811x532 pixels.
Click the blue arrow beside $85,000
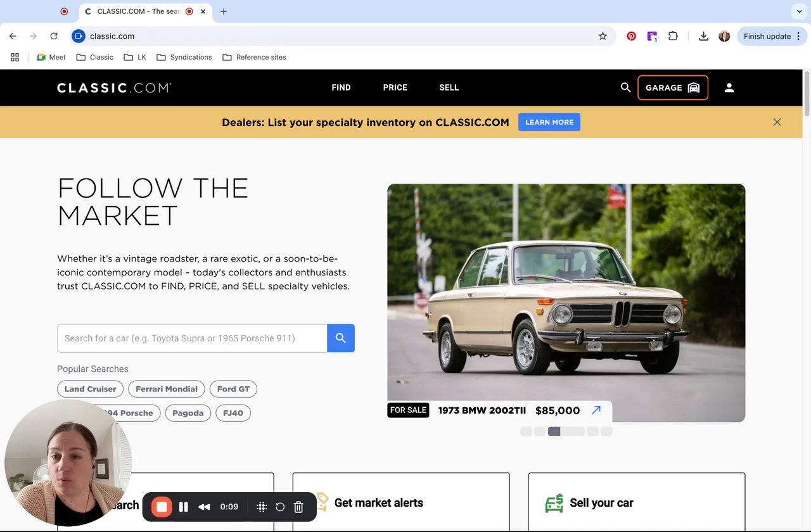point(596,410)
